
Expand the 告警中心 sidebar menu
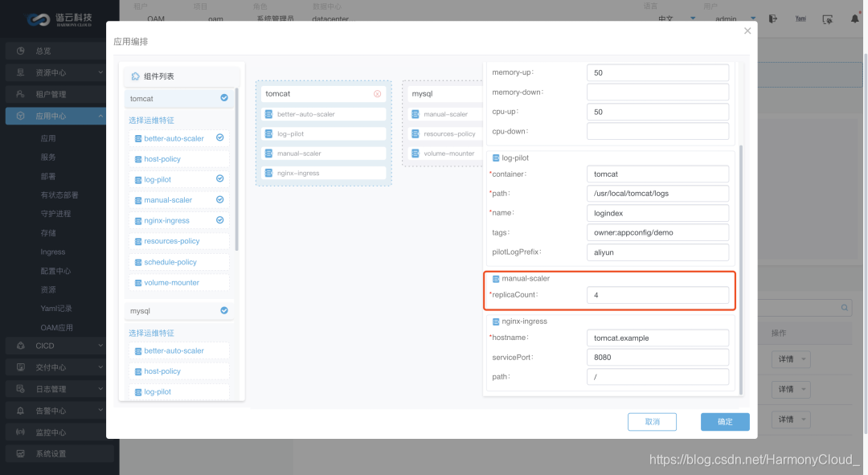[x=100, y=410]
